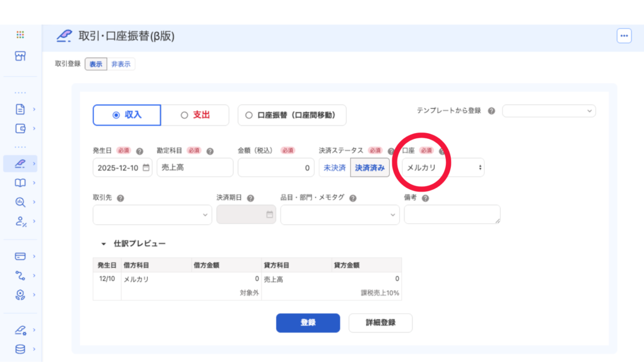Screen dimensions: 644x362
Task: Click into the 金額（税込） input field
Action: [275, 168]
